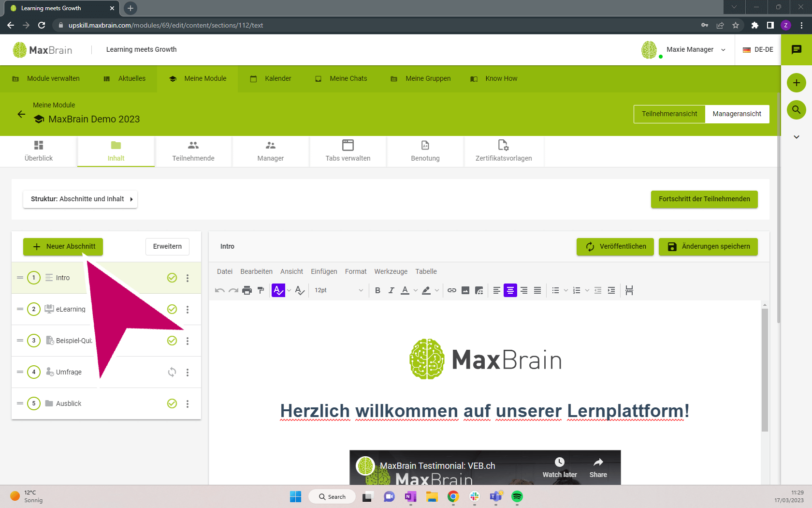Image resolution: width=812 pixels, height=508 pixels.
Task: Open the spellcheck language dropdown arrow
Action: point(289,290)
